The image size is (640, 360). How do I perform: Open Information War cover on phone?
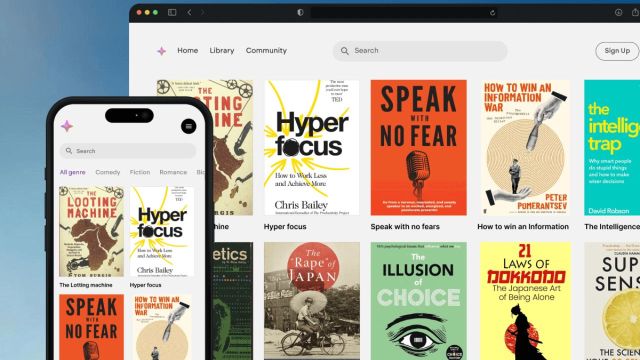pos(162,327)
